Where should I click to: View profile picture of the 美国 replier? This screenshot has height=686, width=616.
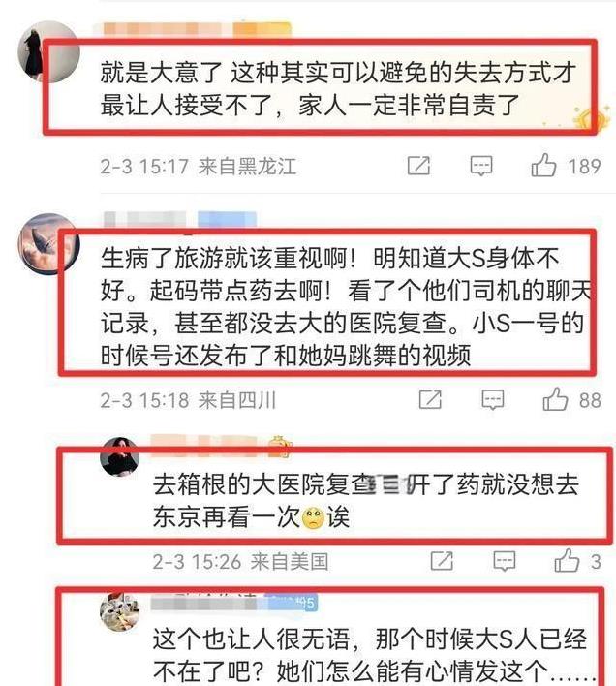tap(120, 455)
